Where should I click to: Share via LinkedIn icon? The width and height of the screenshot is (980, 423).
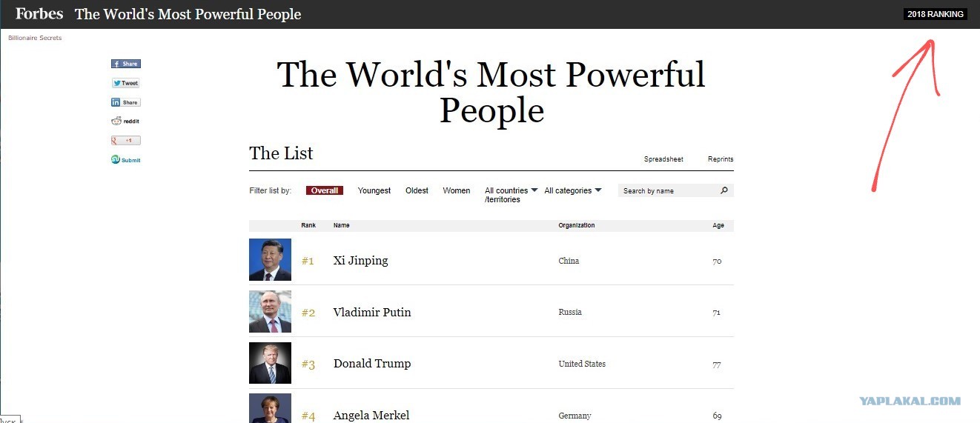[125, 102]
